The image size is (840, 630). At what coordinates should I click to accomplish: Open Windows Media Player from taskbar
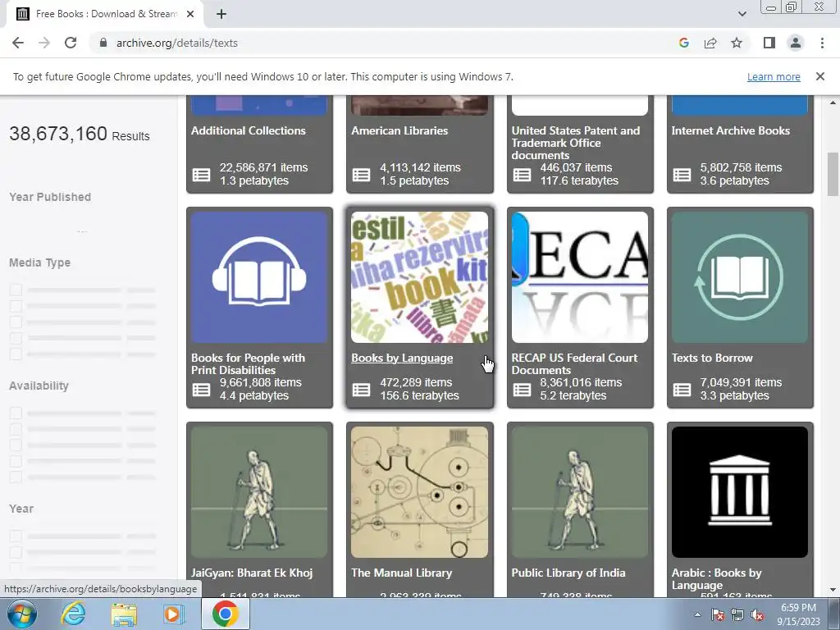coord(173,614)
